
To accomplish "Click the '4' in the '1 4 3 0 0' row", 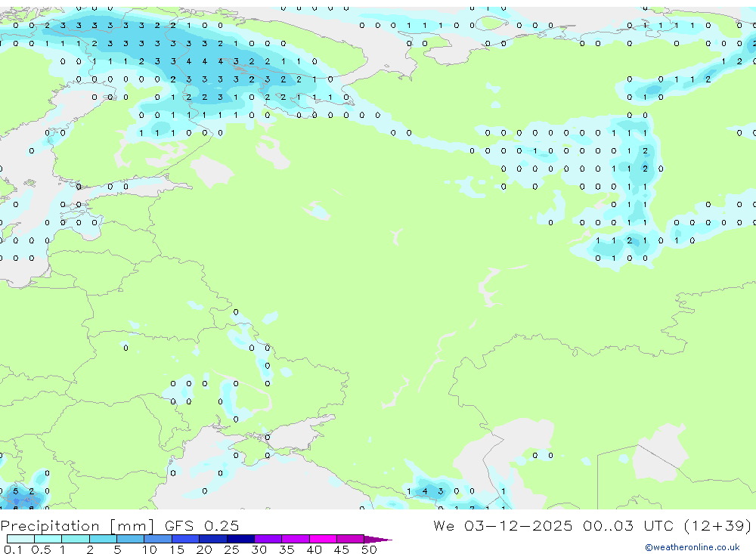I will pyautogui.click(x=424, y=491).
